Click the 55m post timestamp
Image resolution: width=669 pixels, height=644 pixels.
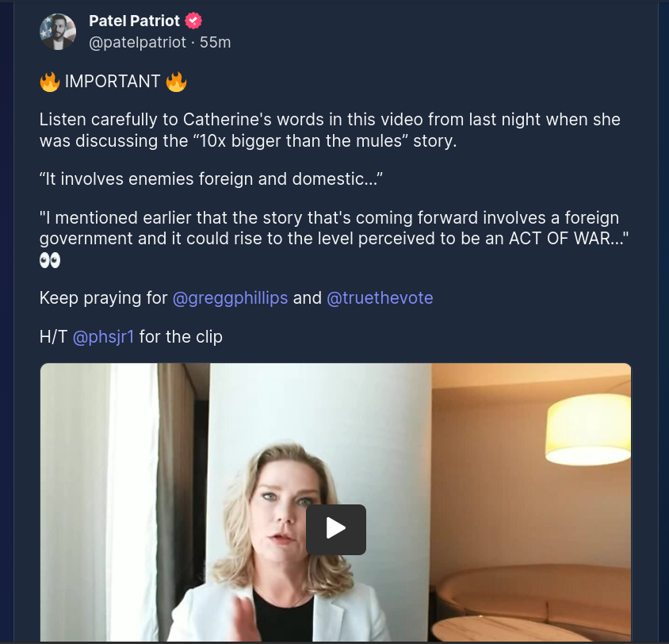[x=216, y=42]
